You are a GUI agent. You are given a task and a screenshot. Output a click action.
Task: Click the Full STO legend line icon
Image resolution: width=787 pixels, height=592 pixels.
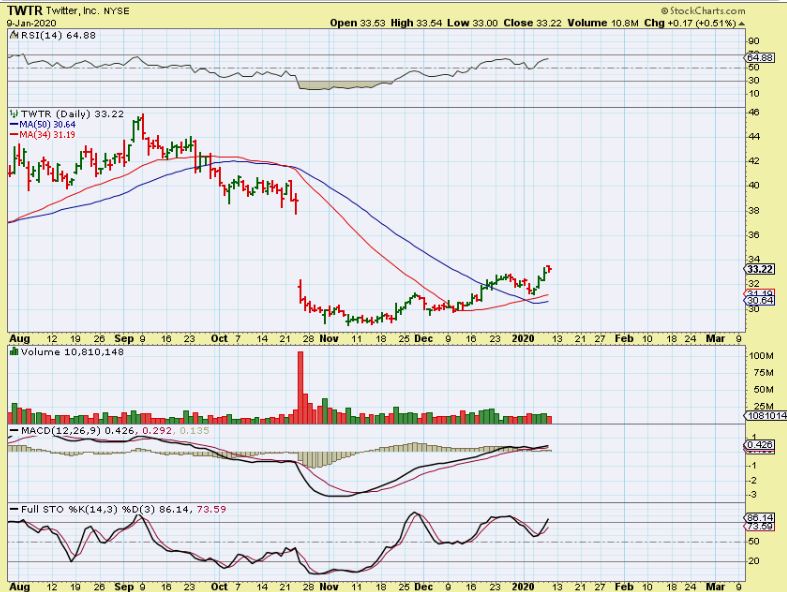coord(13,510)
